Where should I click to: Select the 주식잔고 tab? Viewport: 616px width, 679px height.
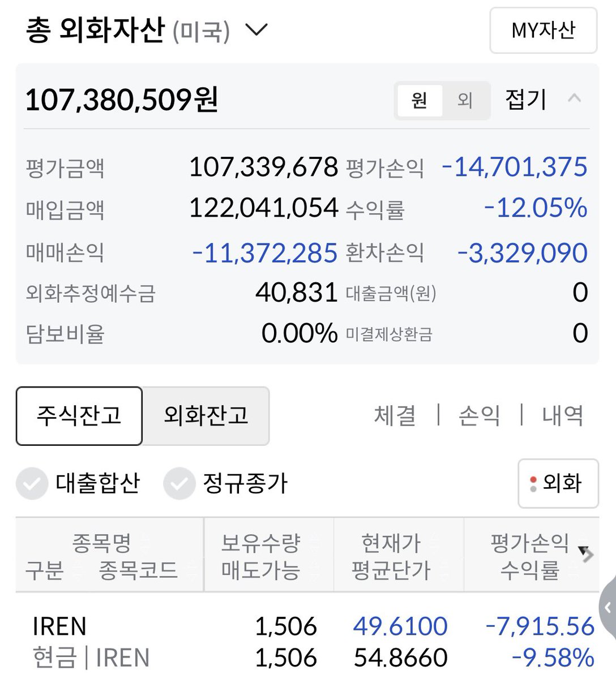[x=79, y=416]
